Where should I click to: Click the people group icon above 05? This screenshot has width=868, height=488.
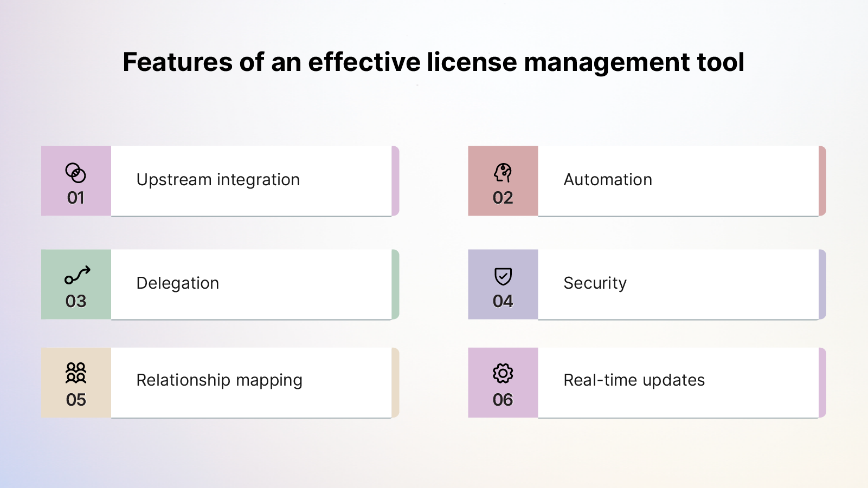pos(76,373)
